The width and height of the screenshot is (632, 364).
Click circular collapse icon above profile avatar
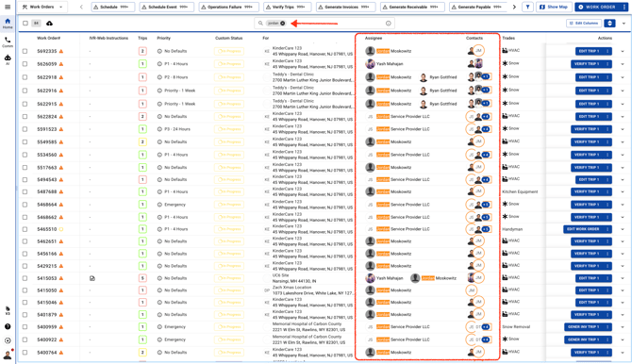coord(8,340)
